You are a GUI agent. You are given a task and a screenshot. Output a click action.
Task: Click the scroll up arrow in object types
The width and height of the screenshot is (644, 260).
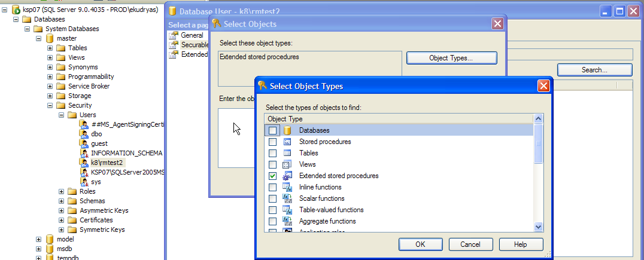coord(538,119)
